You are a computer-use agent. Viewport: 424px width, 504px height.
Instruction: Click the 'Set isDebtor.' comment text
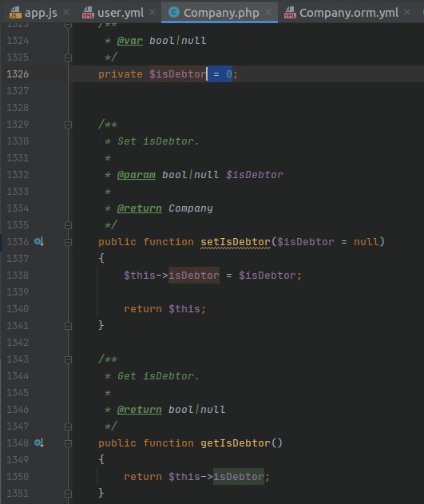point(158,141)
